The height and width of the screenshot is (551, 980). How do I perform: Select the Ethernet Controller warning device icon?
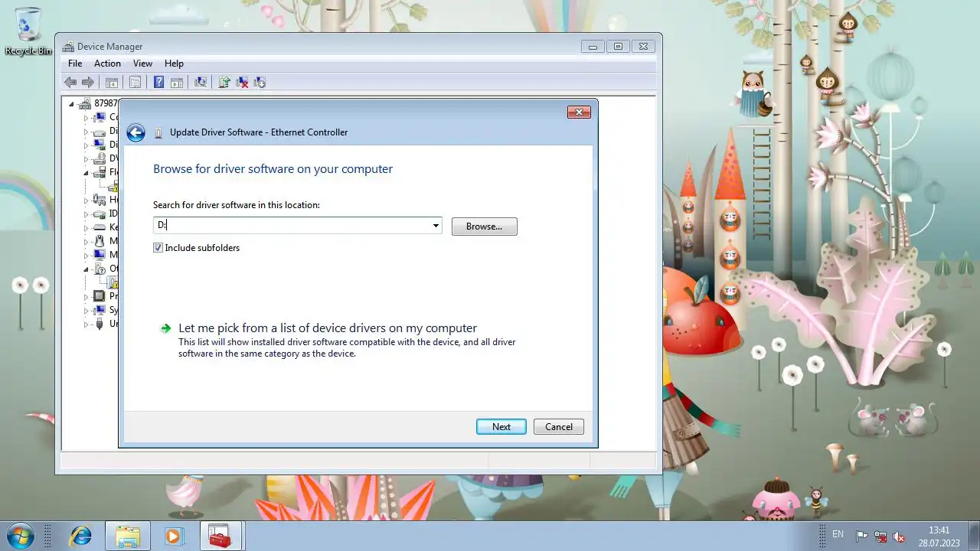pyautogui.click(x=113, y=282)
